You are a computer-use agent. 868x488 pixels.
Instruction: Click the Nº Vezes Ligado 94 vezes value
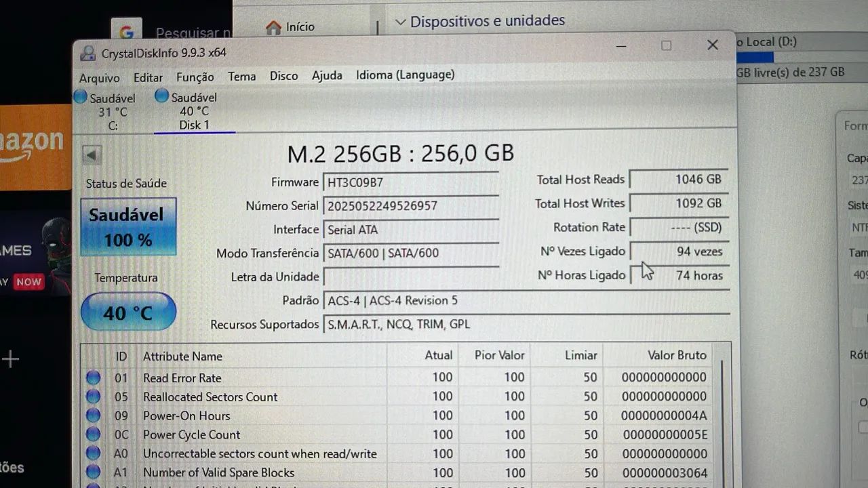click(679, 251)
